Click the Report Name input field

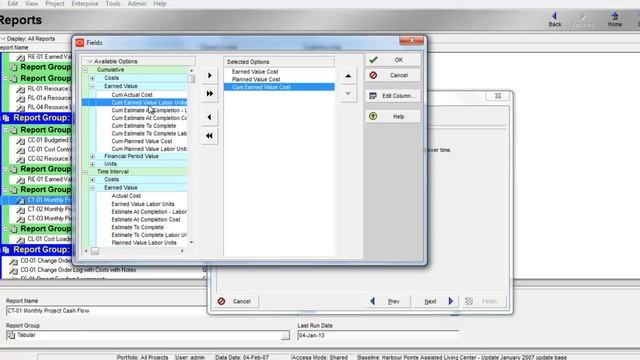(106, 311)
